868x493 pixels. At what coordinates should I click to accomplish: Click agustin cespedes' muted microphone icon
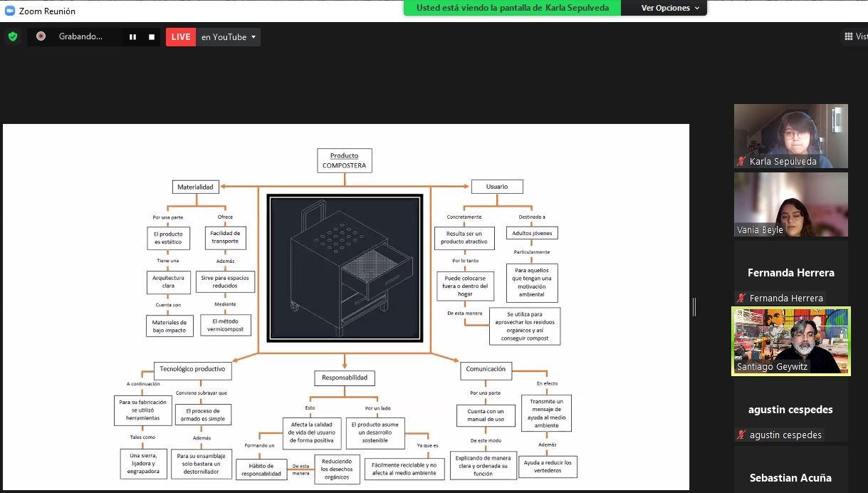pyautogui.click(x=742, y=435)
